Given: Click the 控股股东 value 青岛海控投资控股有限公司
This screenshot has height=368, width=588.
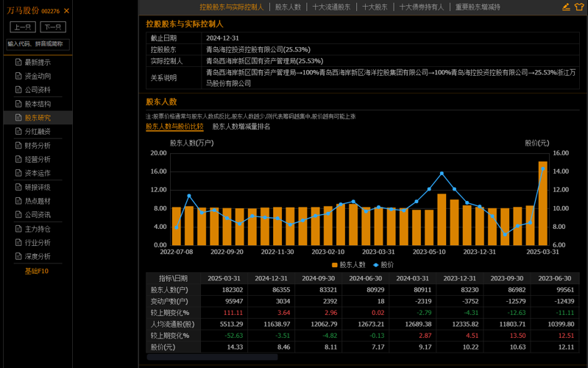Looking at the screenshot, I should pyautogui.click(x=258, y=49).
